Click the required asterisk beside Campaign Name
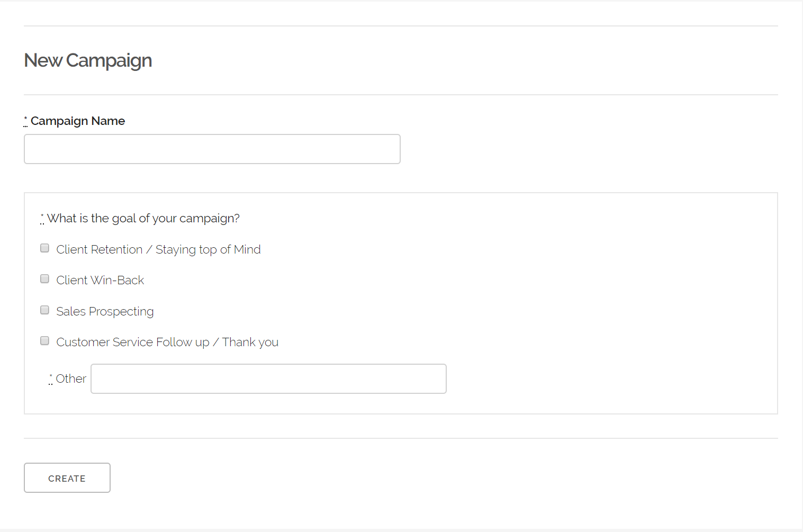Image resolution: width=803 pixels, height=532 pixels. point(25,121)
